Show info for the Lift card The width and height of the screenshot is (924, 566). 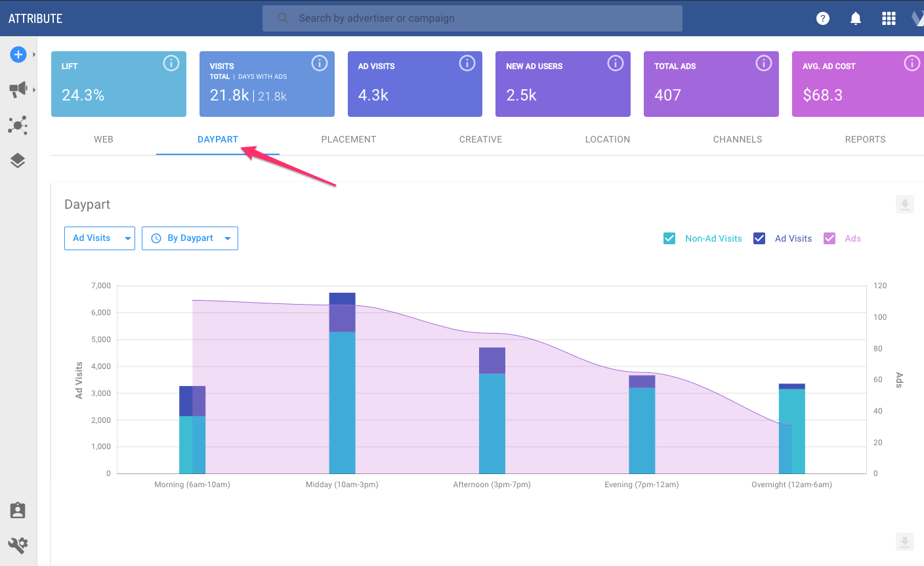(171, 63)
